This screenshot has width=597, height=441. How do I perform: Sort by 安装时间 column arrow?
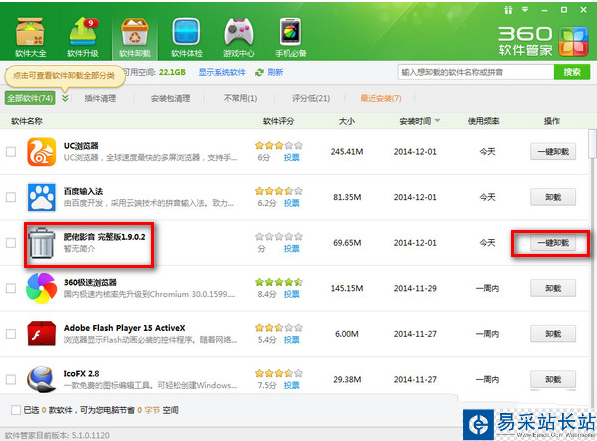(437, 121)
